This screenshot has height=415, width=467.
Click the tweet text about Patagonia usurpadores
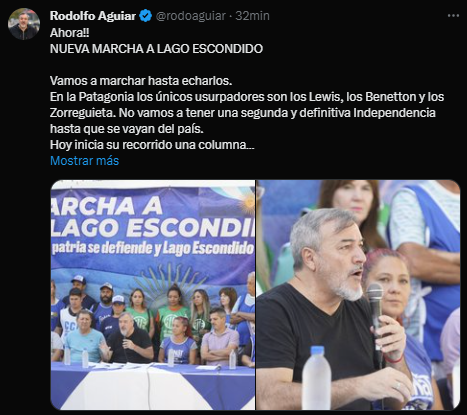247,97
